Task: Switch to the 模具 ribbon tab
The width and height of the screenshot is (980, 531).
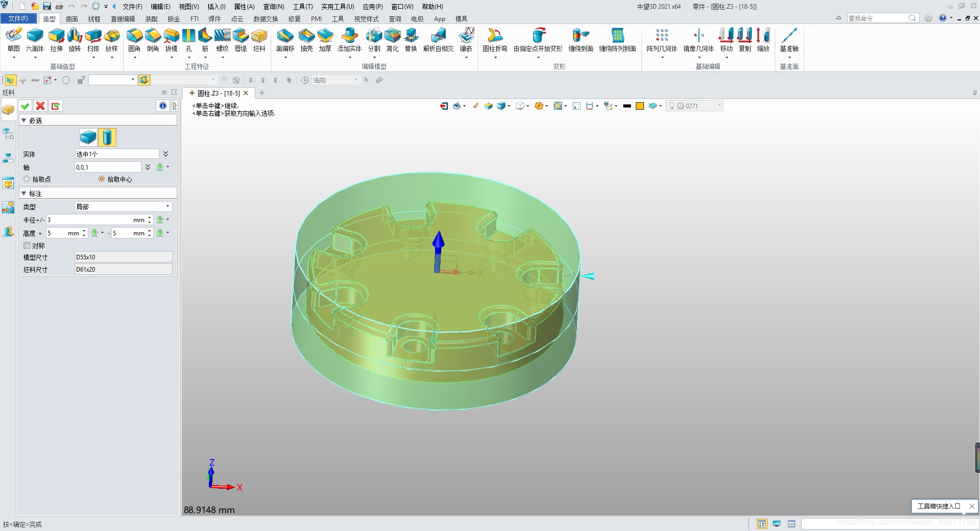Action: coord(461,19)
